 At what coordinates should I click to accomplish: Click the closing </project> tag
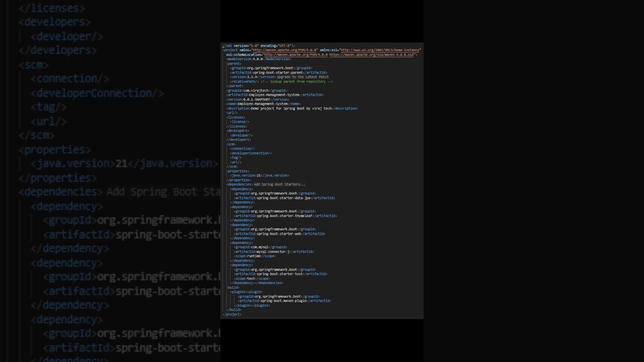coord(232,315)
